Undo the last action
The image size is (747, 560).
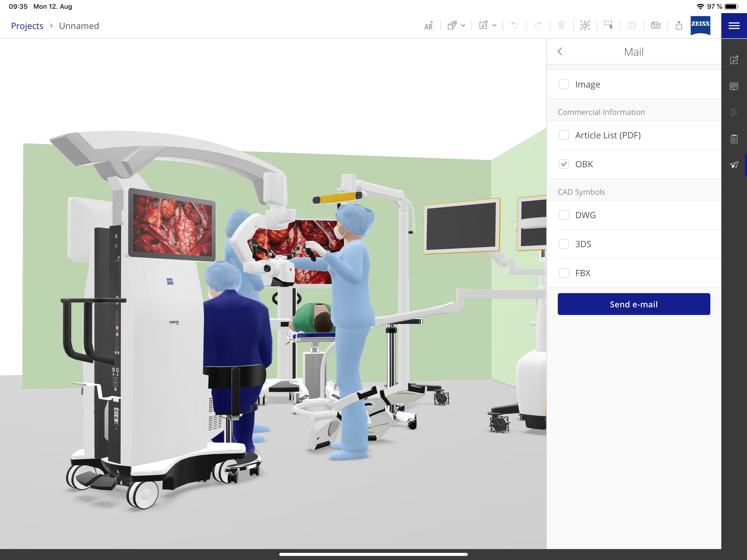click(x=514, y=25)
